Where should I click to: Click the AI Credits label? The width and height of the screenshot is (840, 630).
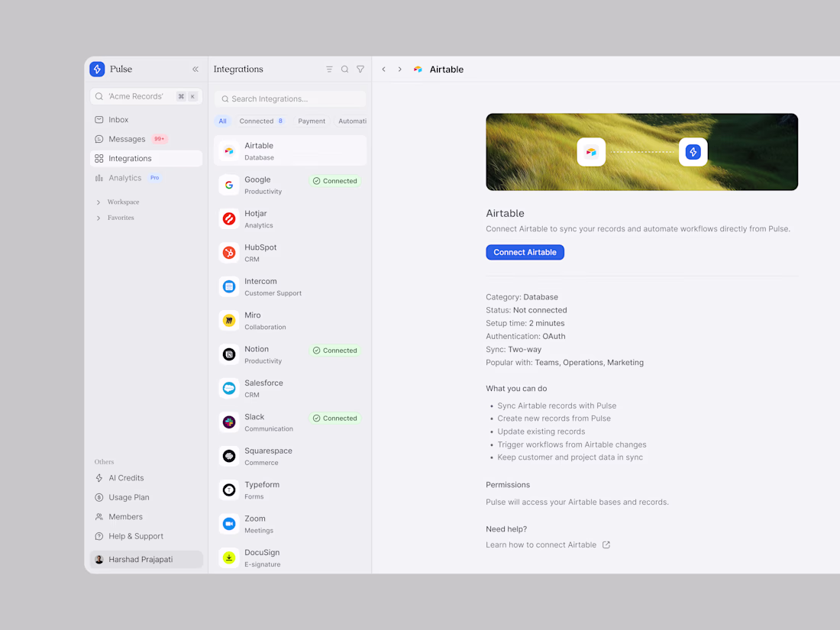[x=127, y=478]
